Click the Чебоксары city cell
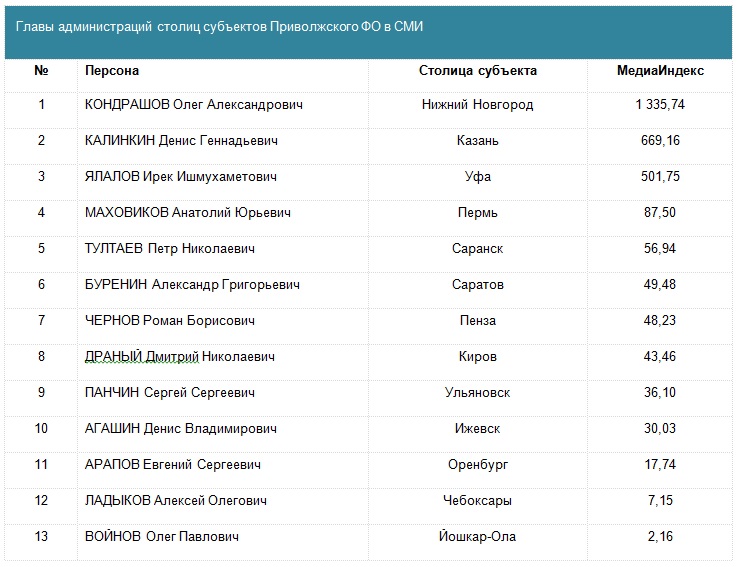Viewport: 743px width, 567px height. click(x=477, y=501)
